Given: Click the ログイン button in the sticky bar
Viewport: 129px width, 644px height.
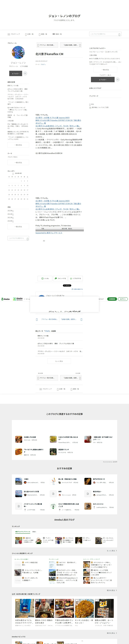Looking at the screenshot, I should 123,299.
